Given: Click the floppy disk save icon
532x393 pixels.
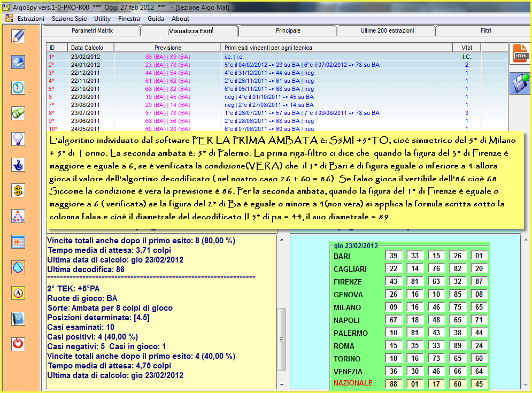Looking at the screenshot, I should click(x=521, y=83).
